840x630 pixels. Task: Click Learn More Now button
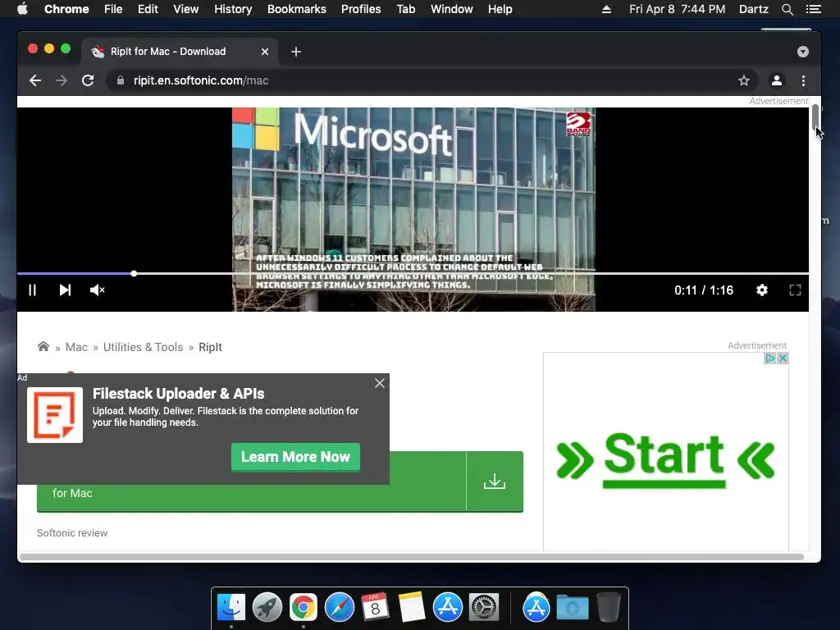[x=295, y=456]
